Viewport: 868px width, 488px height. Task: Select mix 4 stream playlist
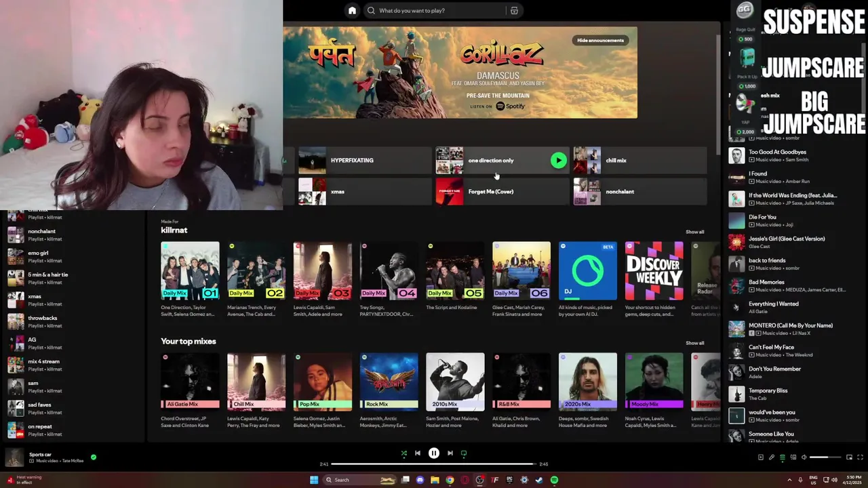pyautogui.click(x=73, y=365)
